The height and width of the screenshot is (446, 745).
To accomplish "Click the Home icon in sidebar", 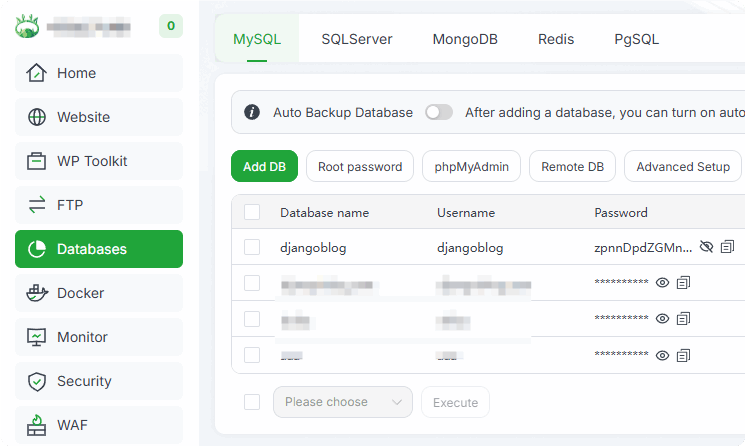I will coord(37,73).
